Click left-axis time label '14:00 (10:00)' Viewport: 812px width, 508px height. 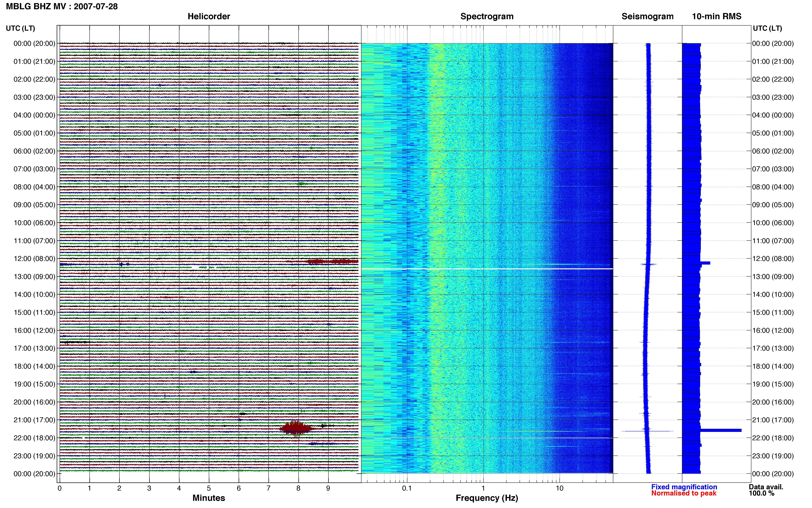tap(34, 295)
